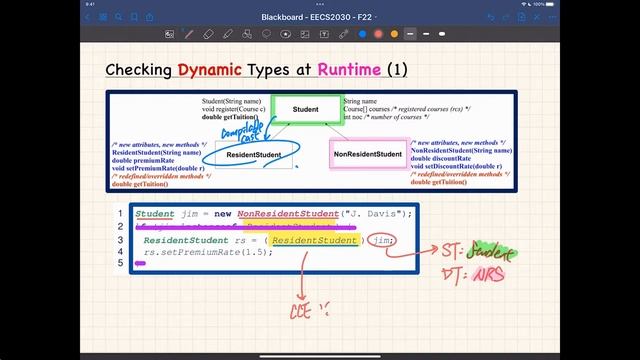This screenshot has width=640, height=360.
Task: Tap the slide heading 'Checking Dynamic Types at Runtime (1)'
Action: (x=256, y=69)
